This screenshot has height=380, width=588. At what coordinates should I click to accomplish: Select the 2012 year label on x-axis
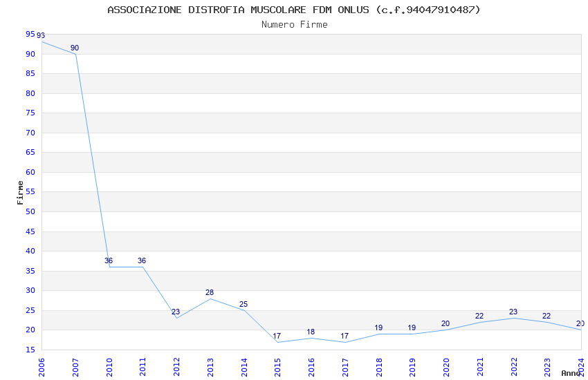[x=176, y=367]
